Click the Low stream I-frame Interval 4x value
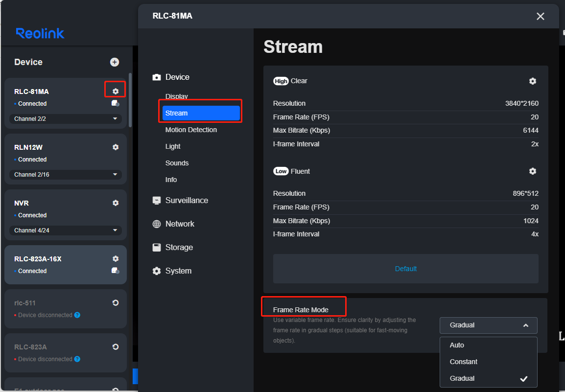Image resolution: width=565 pixels, height=392 pixels. point(535,234)
